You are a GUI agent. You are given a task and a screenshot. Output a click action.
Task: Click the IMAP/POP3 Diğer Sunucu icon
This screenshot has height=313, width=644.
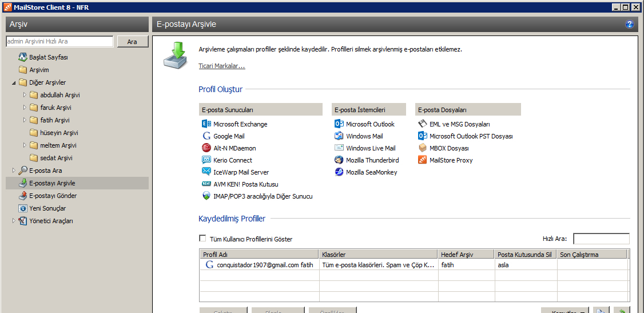(x=206, y=196)
